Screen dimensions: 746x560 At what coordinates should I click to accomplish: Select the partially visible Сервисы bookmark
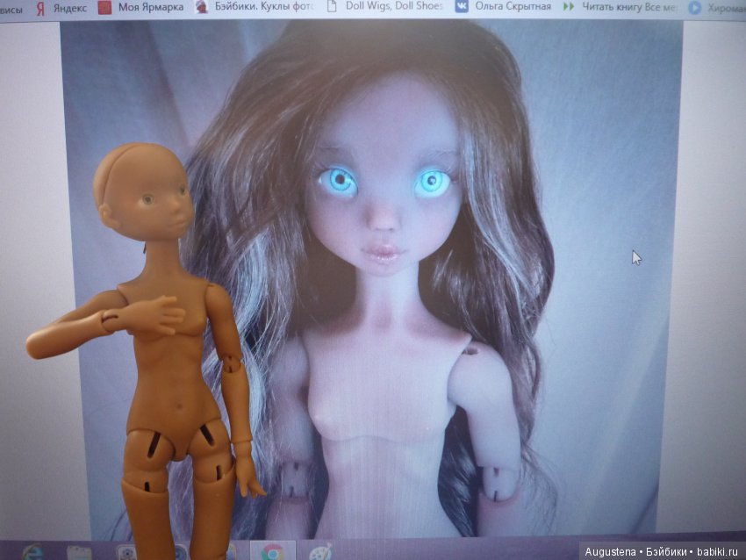[11, 7]
